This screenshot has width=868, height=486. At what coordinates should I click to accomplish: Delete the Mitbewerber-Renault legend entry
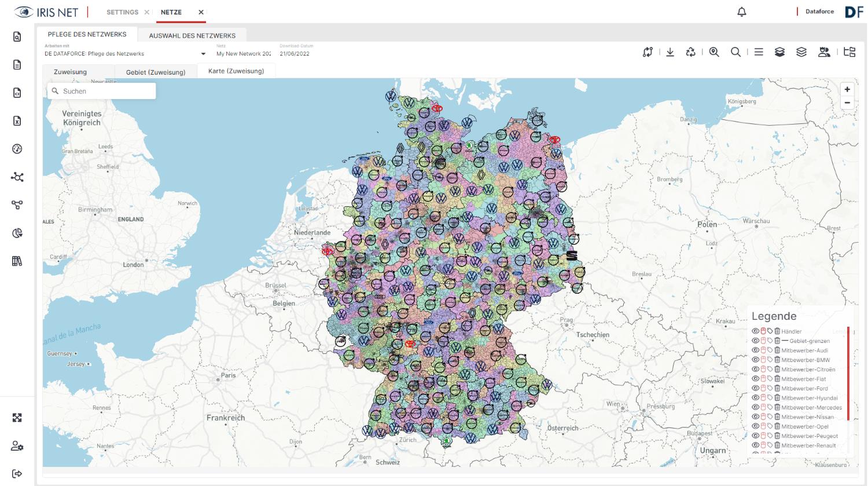pos(777,445)
